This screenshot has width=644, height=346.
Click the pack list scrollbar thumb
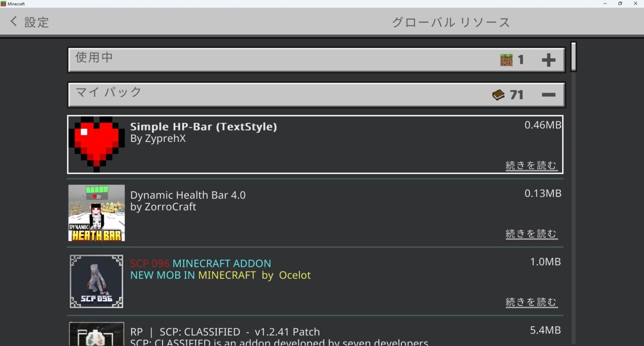[573, 57]
